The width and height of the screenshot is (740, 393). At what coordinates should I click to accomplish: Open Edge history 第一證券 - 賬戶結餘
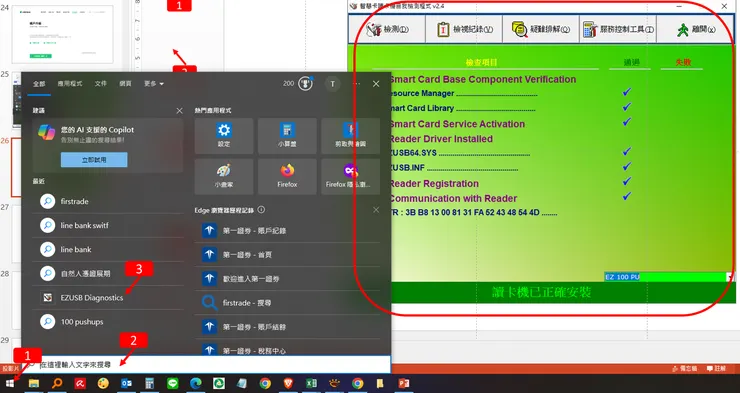287,327
